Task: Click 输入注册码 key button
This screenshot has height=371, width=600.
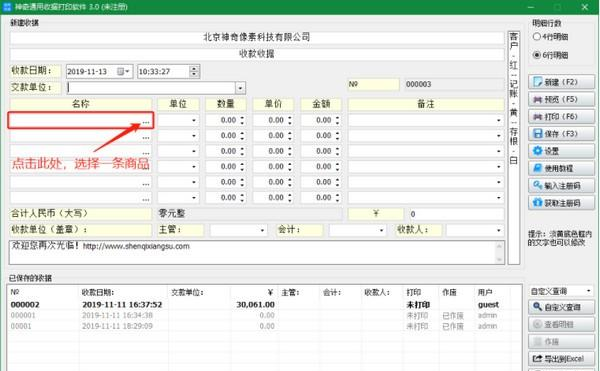Action: 561,186
